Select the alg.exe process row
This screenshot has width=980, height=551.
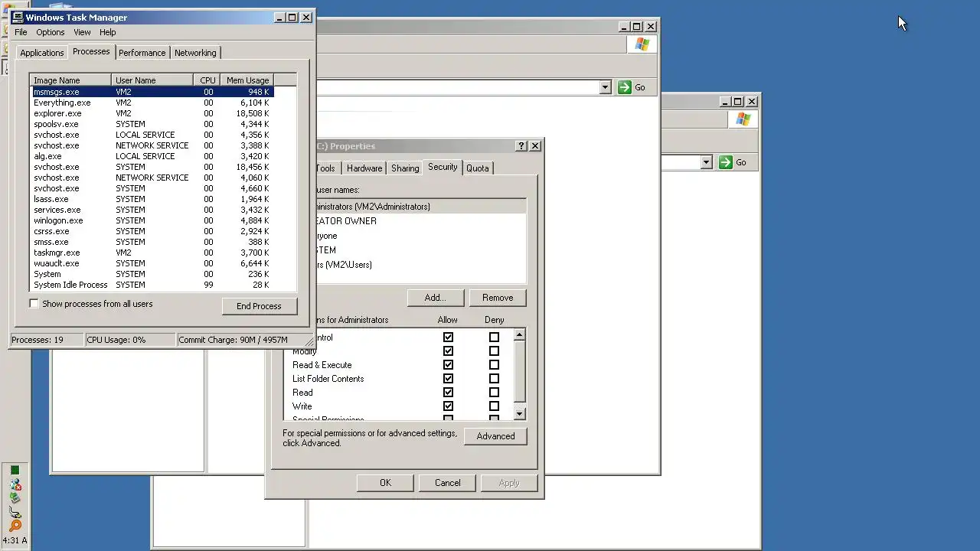click(x=152, y=156)
